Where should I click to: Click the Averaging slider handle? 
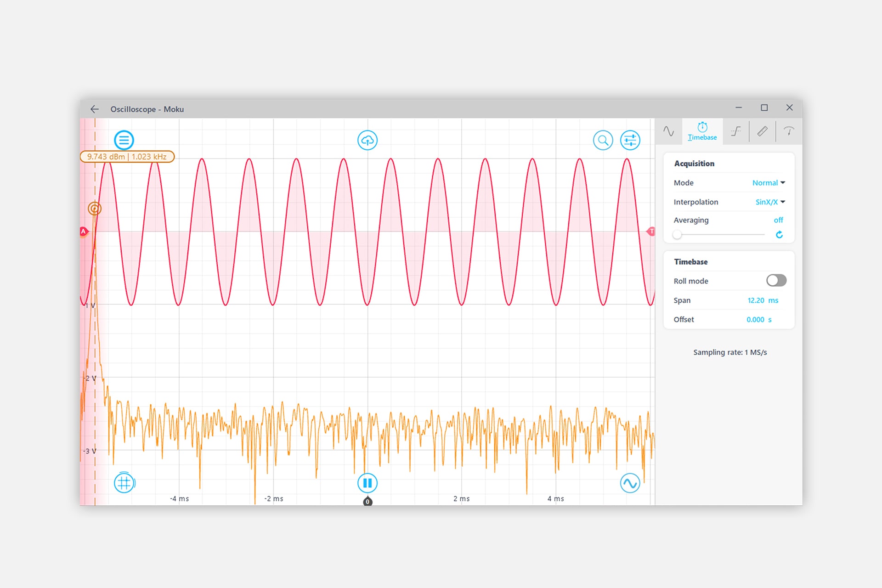click(x=677, y=235)
